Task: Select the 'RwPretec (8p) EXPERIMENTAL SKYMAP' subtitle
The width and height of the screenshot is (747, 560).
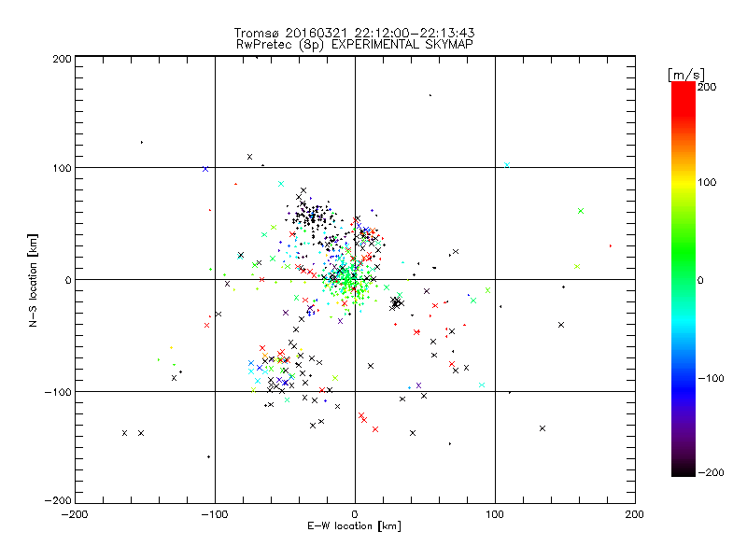Action: (355, 45)
